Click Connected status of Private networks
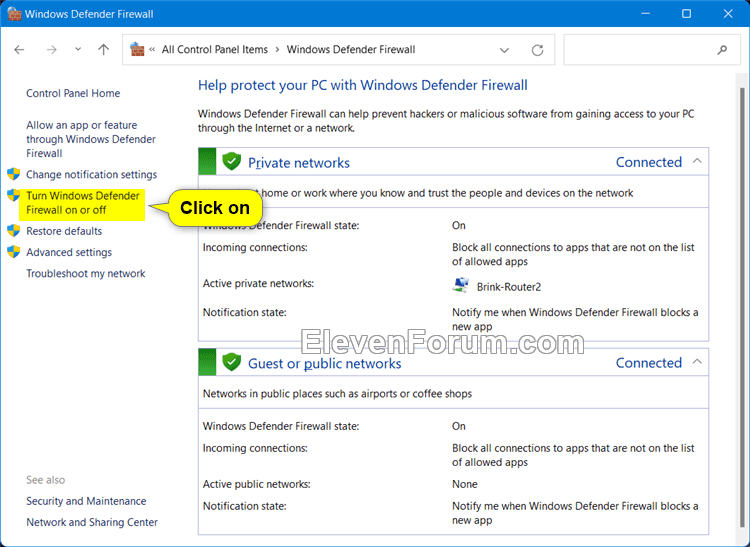The image size is (750, 547). 649,162
